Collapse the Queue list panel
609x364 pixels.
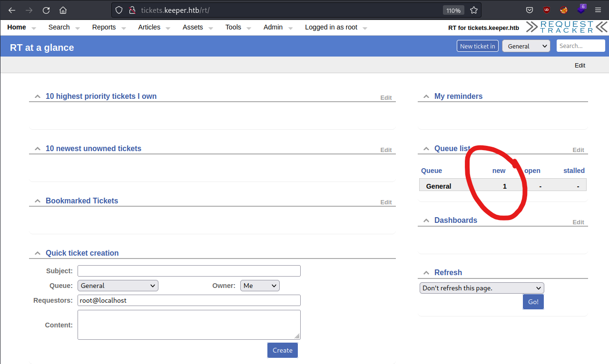pos(426,149)
